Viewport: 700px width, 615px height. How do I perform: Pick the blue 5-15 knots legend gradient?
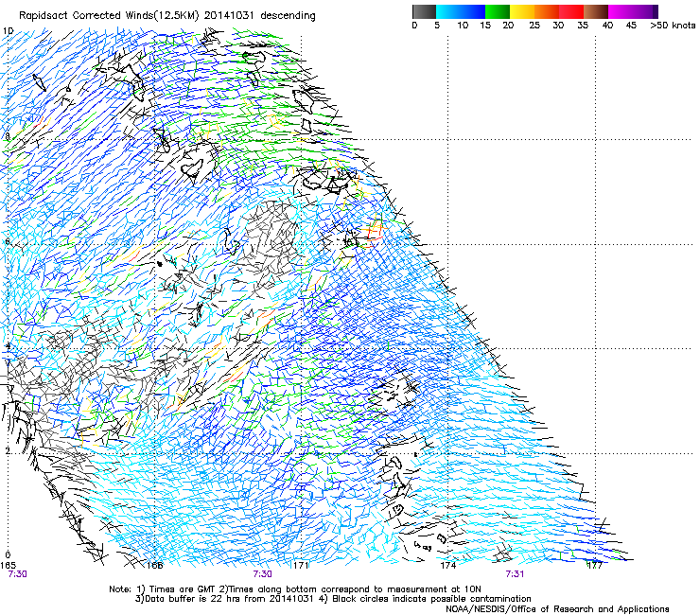461,11
